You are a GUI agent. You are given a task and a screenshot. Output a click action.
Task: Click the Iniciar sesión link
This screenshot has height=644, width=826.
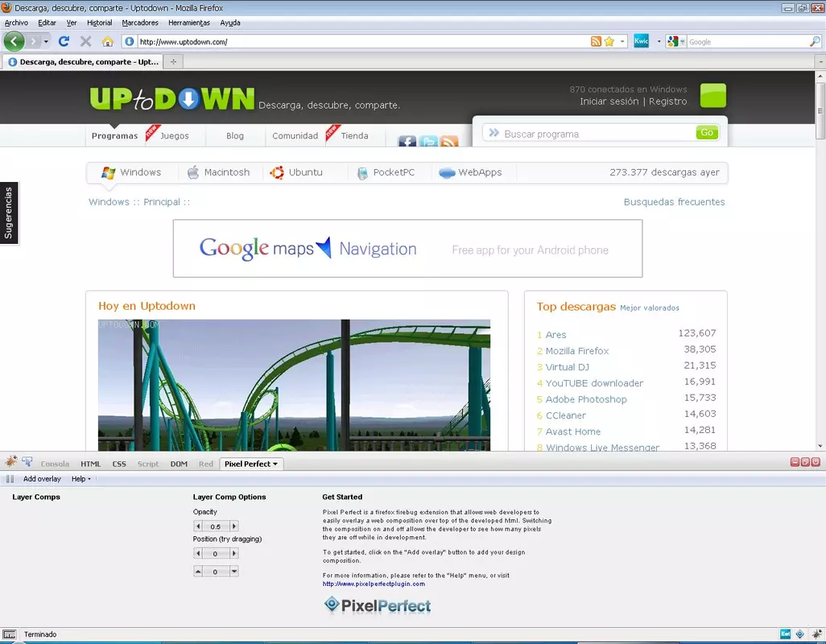(x=609, y=101)
